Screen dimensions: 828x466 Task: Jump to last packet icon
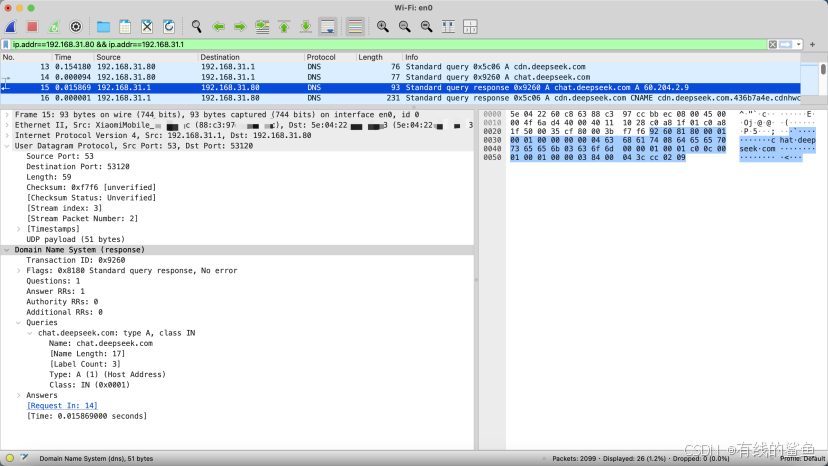(306, 26)
